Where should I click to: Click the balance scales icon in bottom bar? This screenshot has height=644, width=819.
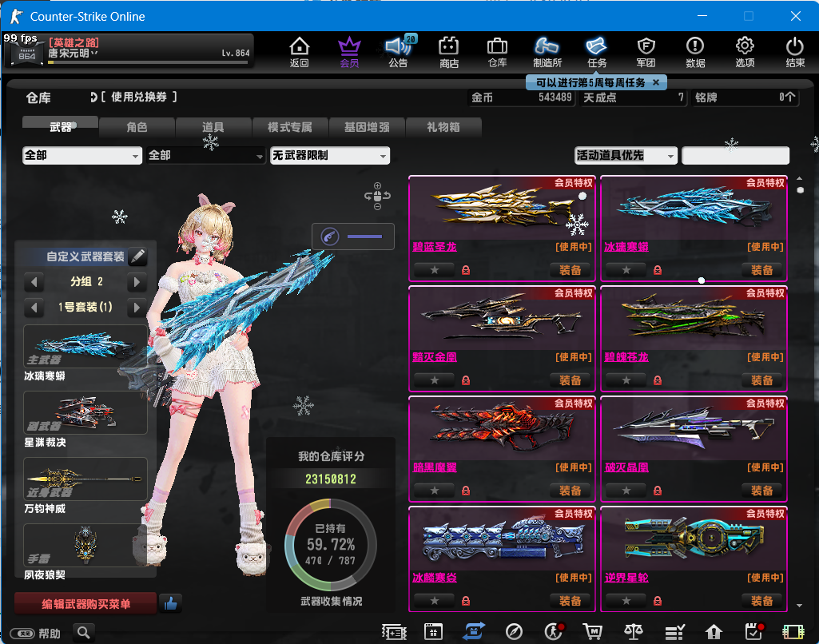[634, 632]
